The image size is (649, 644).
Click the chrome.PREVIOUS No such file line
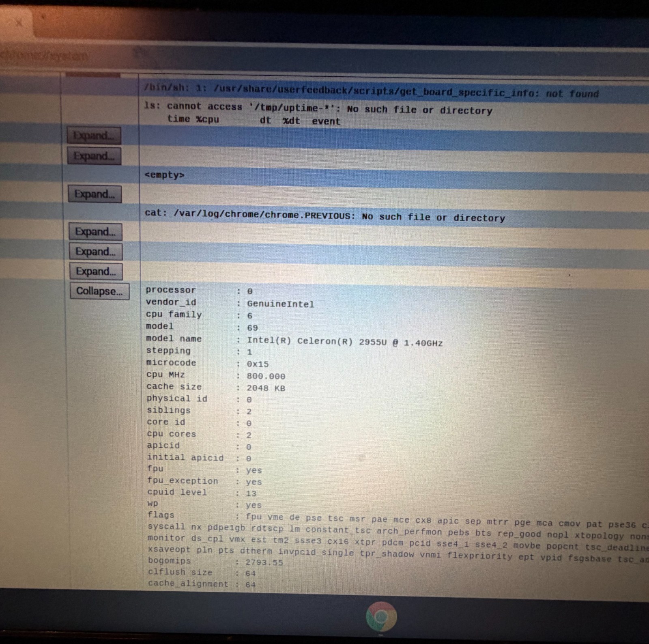click(x=325, y=215)
